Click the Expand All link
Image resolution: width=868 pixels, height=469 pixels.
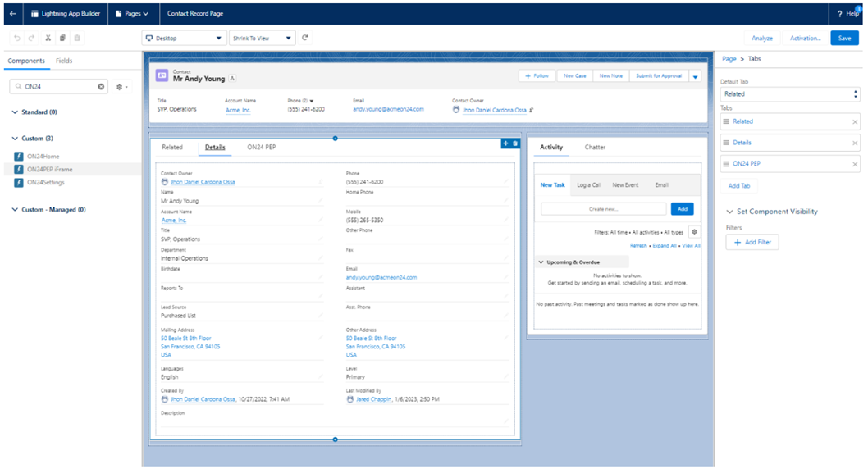(665, 245)
